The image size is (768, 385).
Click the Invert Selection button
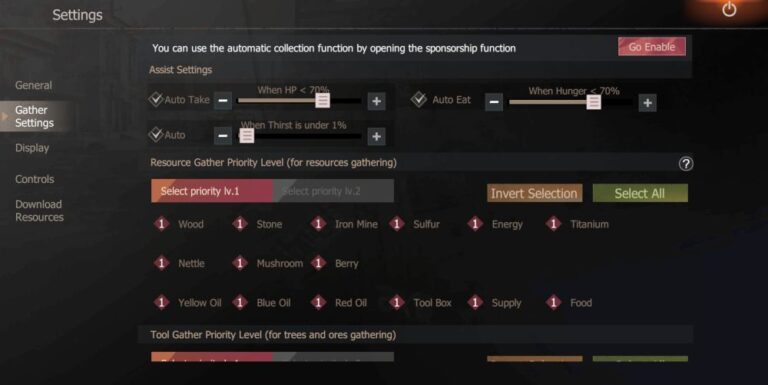pos(534,193)
